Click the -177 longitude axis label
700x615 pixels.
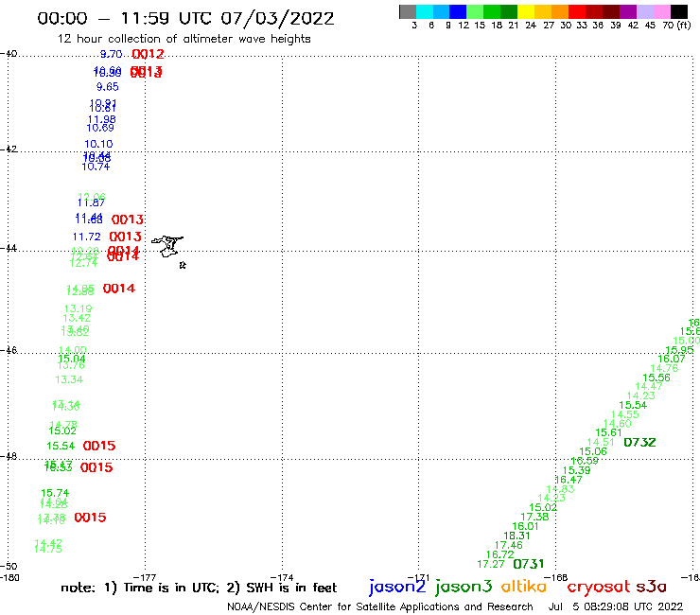point(145,577)
